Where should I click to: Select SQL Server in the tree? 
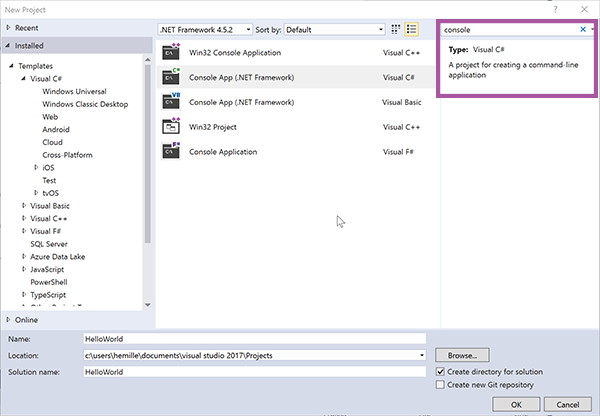(x=49, y=244)
